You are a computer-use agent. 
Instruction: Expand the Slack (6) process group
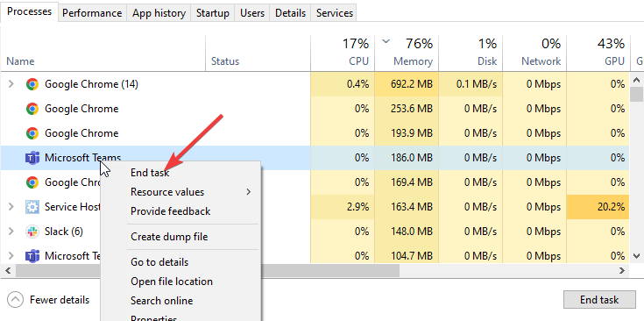tap(11, 232)
